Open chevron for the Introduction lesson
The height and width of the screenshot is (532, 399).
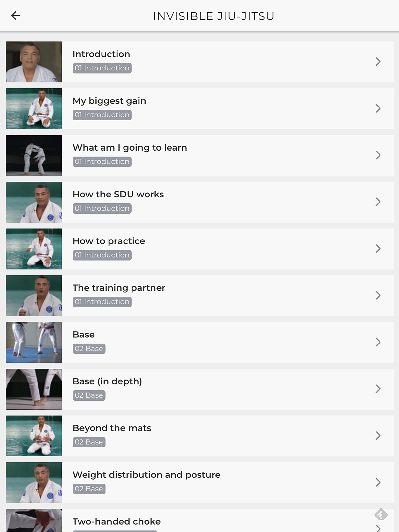click(378, 62)
